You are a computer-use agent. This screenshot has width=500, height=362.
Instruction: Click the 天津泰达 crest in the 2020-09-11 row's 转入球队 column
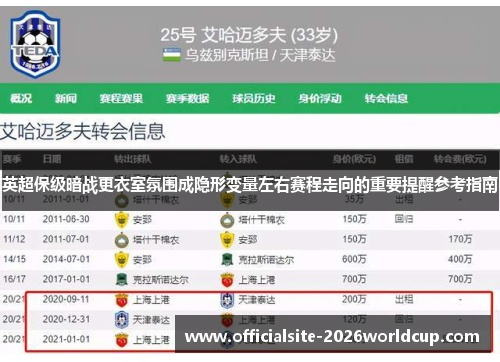coord(227,300)
